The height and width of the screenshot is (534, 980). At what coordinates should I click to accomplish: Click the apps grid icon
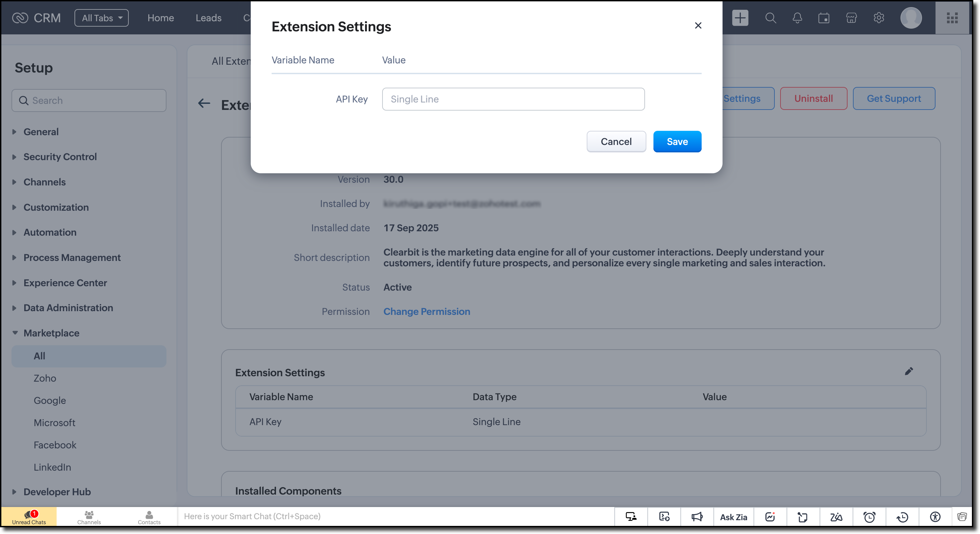952,18
